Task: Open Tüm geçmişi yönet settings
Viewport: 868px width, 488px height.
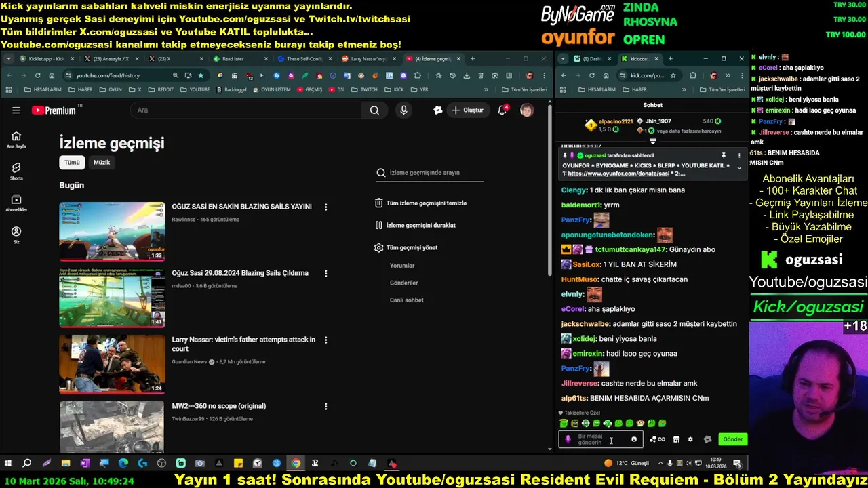Action: coord(406,248)
